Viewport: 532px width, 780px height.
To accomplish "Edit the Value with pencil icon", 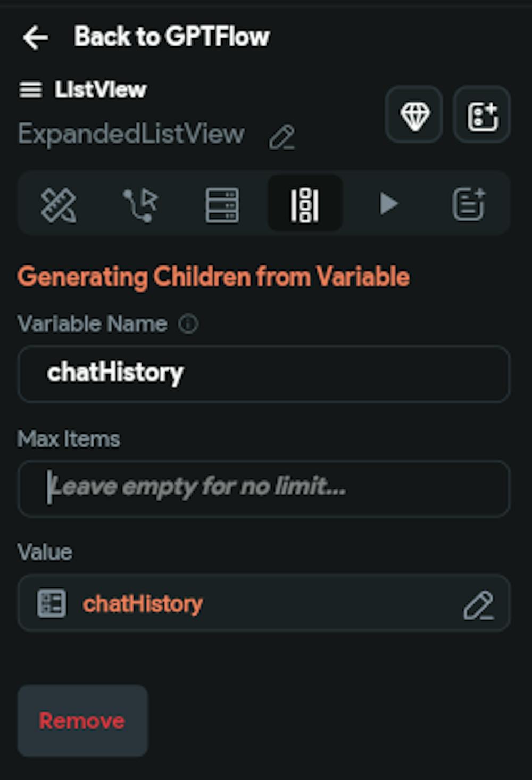I will tap(478, 604).
